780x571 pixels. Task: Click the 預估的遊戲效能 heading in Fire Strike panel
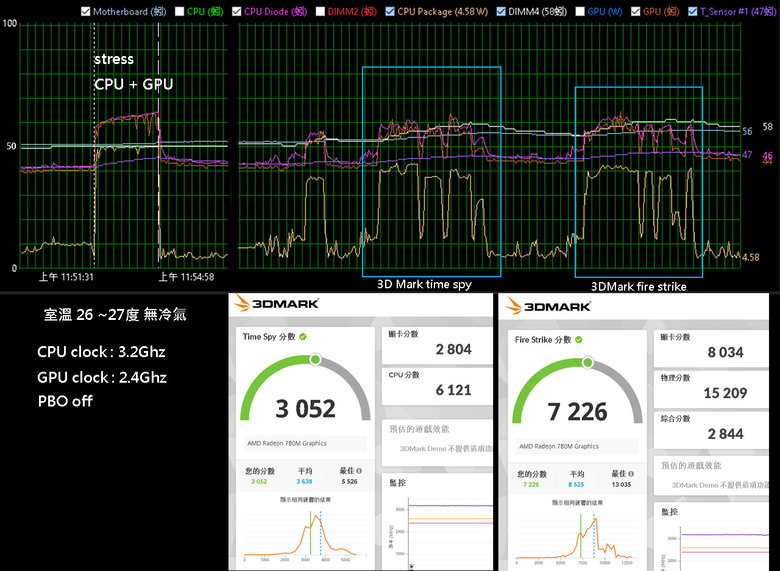pyautogui.click(x=691, y=466)
